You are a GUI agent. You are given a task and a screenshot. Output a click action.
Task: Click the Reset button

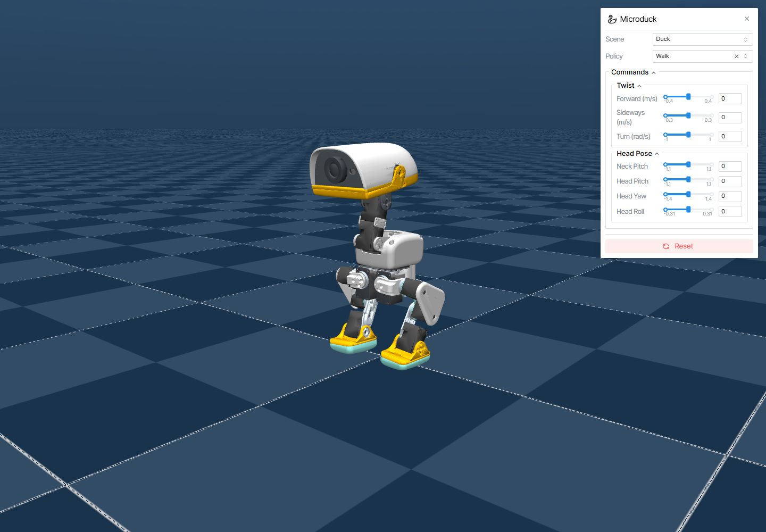[679, 246]
